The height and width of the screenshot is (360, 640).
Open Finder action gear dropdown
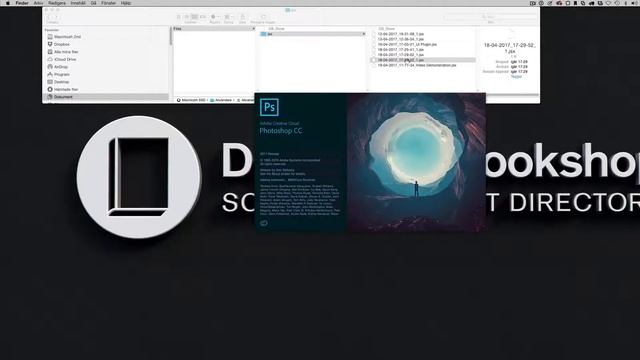tap(215, 17)
